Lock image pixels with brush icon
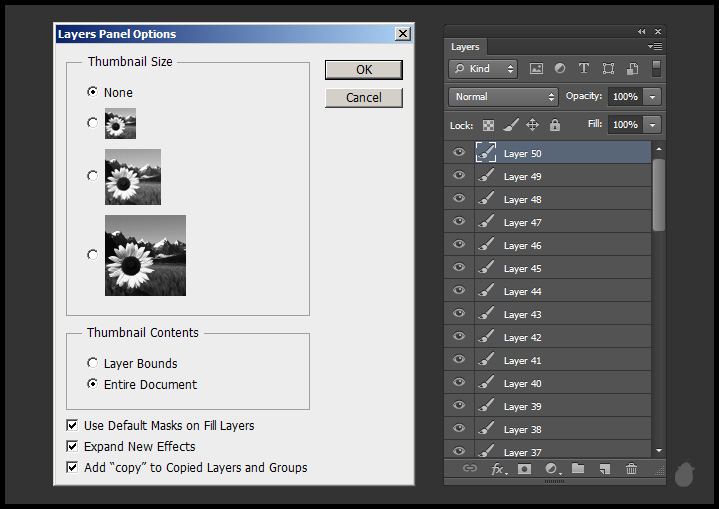Screen dimensions: 719x509 (510, 125)
